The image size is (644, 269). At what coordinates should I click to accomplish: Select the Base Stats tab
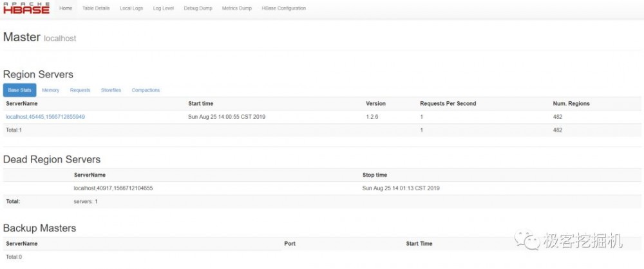coord(20,90)
